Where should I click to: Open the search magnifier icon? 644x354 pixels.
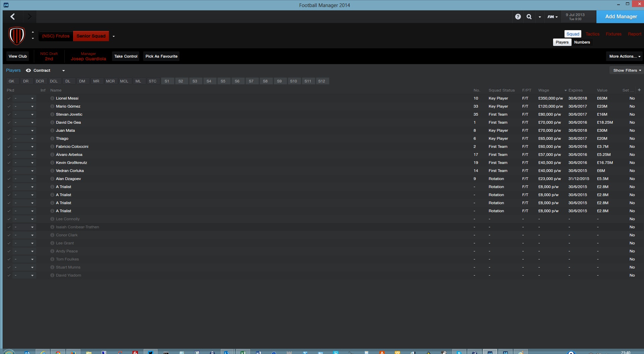tap(529, 16)
